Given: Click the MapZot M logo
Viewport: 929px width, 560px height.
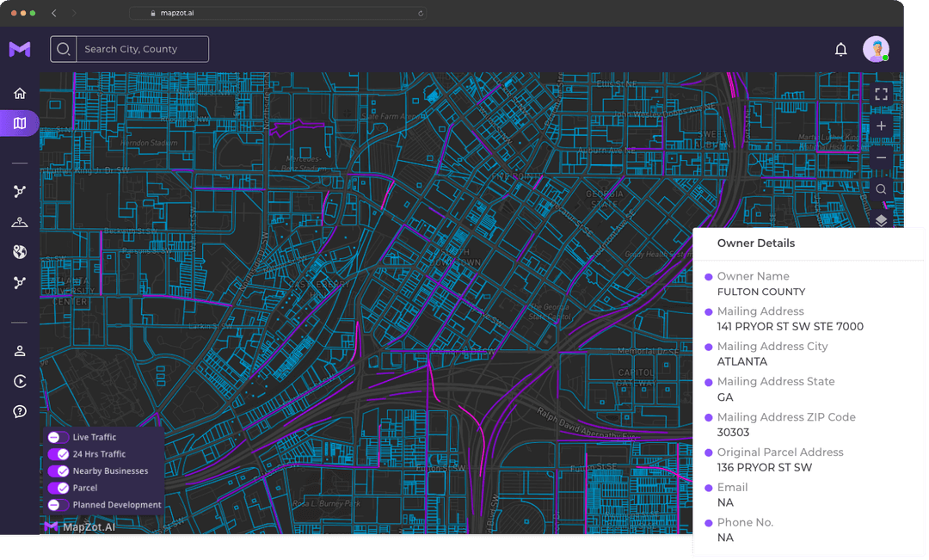Looking at the screenshot, I should (x=20, y=49).
